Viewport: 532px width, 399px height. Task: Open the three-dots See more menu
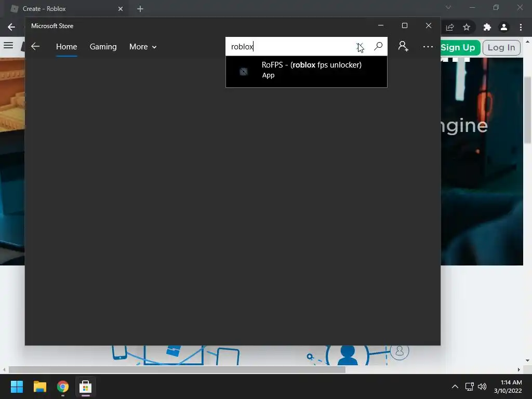[x=428, y=46]
